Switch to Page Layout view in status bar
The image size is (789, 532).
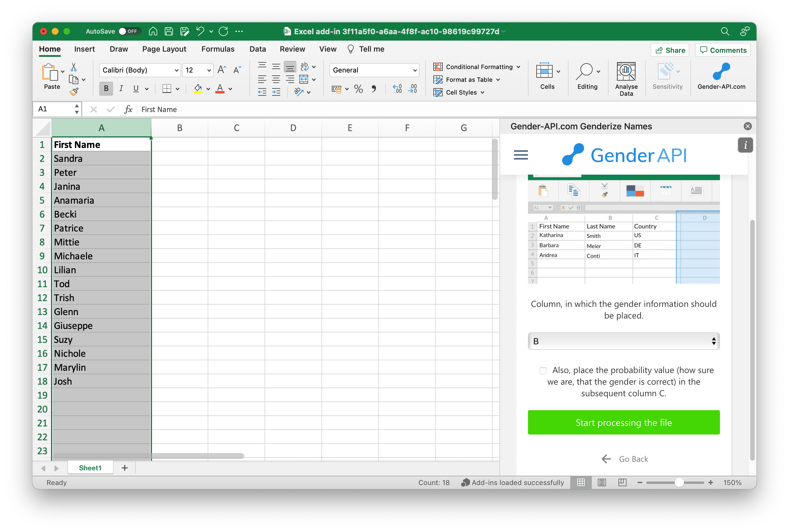point(601,482)
